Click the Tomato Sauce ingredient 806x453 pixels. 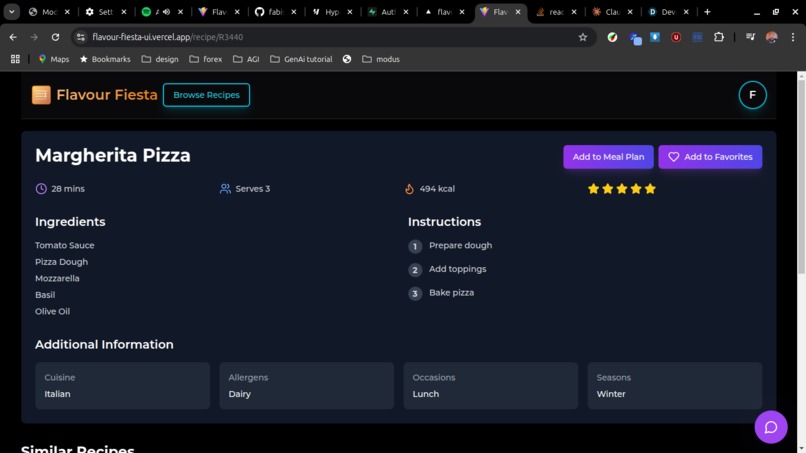tap(64, 245)
